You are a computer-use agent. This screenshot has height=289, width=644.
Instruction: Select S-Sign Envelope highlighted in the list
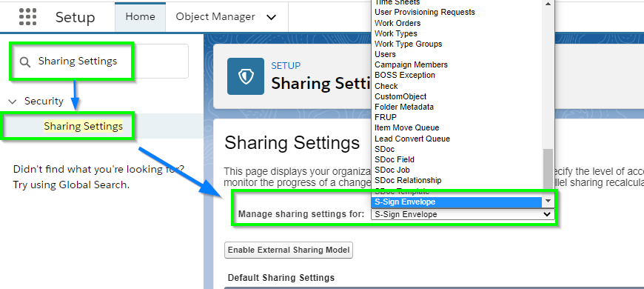click(456, 202)
